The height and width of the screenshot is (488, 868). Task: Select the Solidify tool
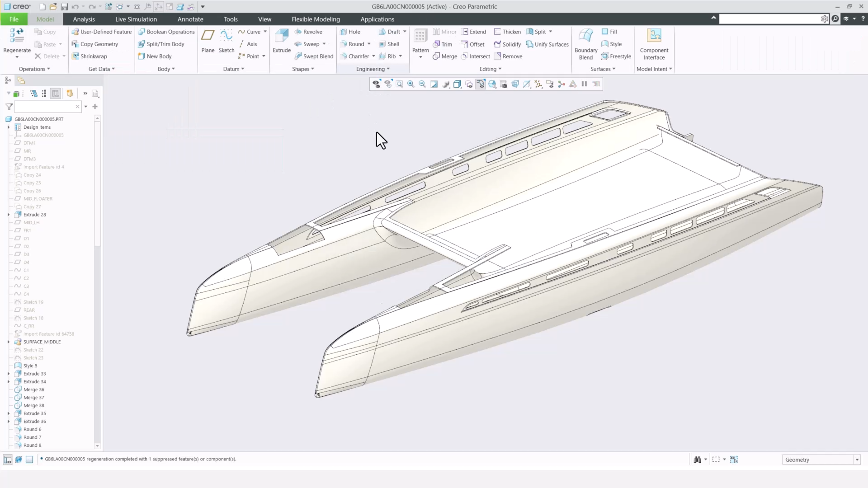[x=507, y=44]
